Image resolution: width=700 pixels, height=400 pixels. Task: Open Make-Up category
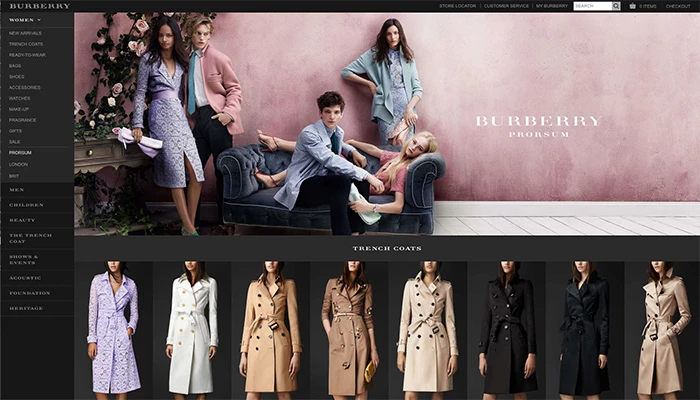coord(19,109)
